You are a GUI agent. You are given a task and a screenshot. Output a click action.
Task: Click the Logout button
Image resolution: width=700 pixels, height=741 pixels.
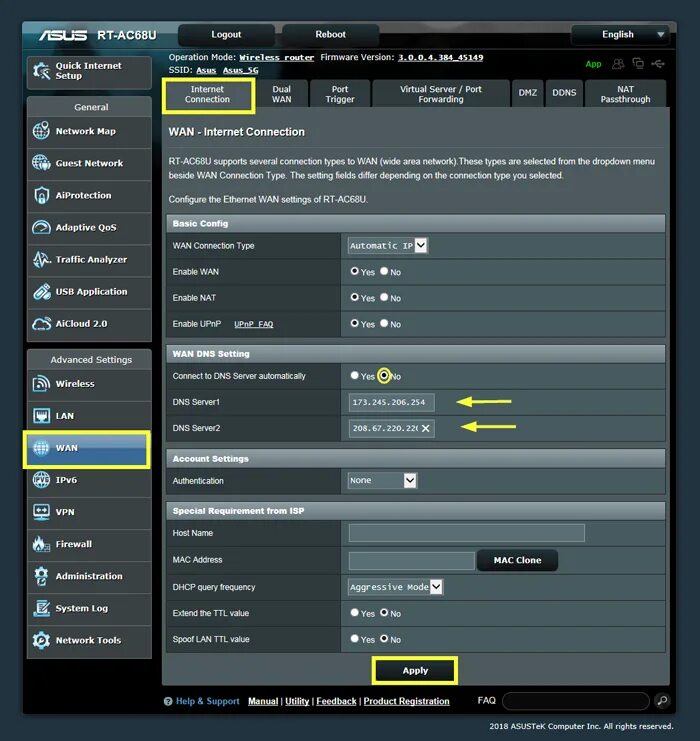click(x=226, y=34)
